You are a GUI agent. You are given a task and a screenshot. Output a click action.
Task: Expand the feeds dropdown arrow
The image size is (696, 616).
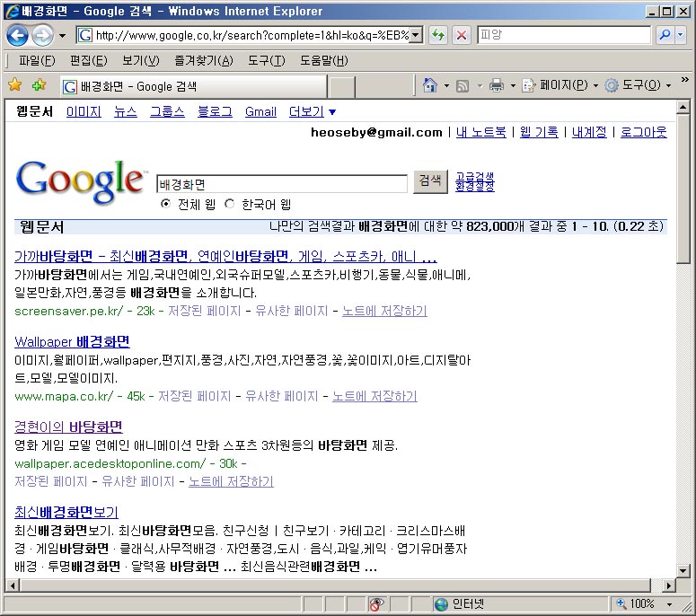pos(480,85)
